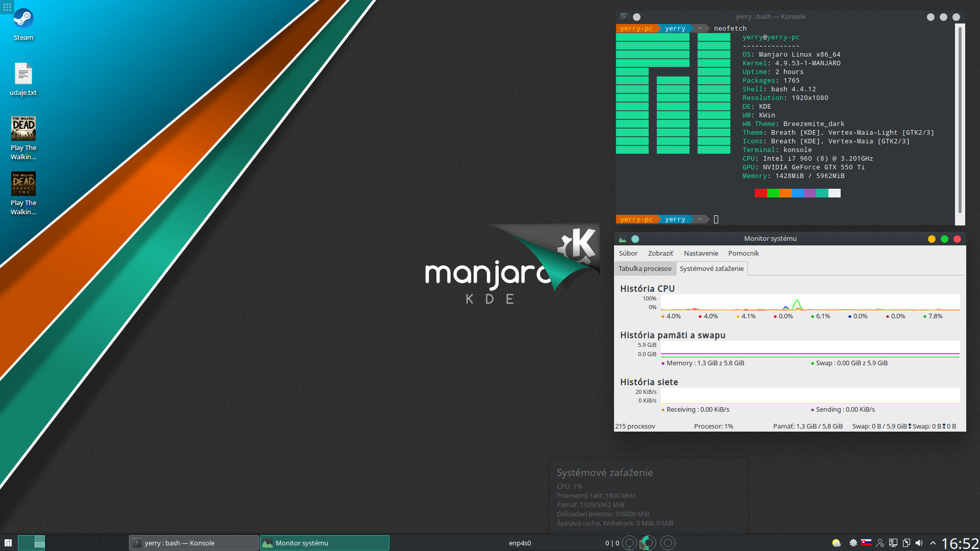The height and width of the screenshot is (551, 980).
Task: Click the 215 procesov status entry
Action: tap(635, 427)
